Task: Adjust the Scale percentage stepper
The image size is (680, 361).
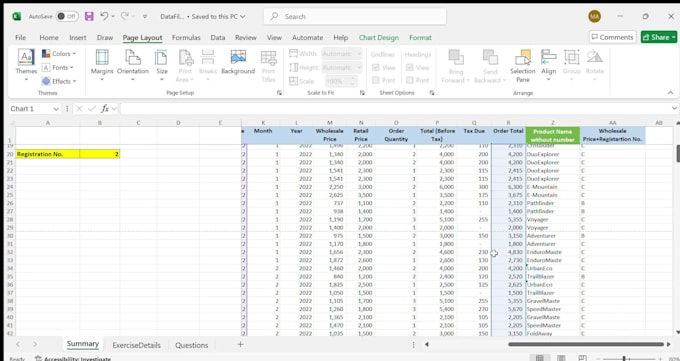Action: (x=353, y=81)
